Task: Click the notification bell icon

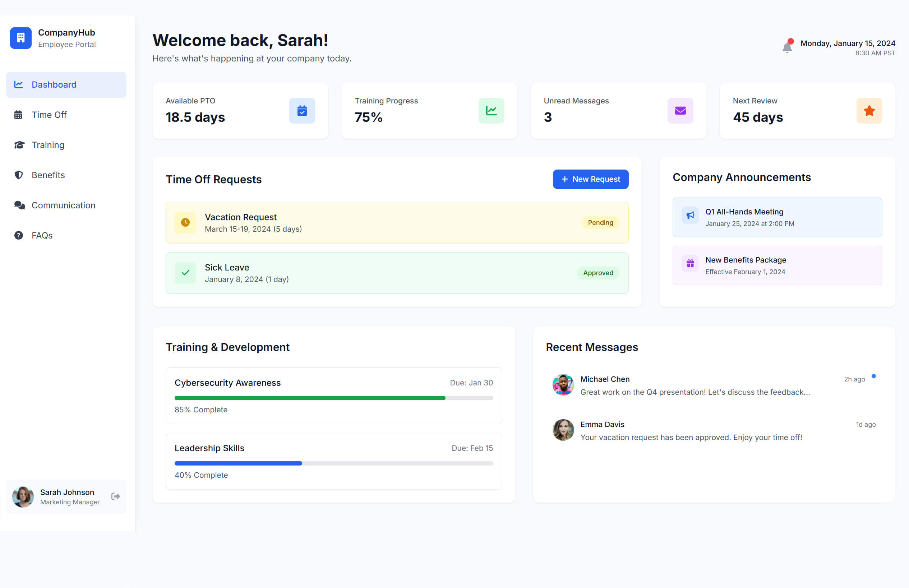Action: [x=787, y=47]
